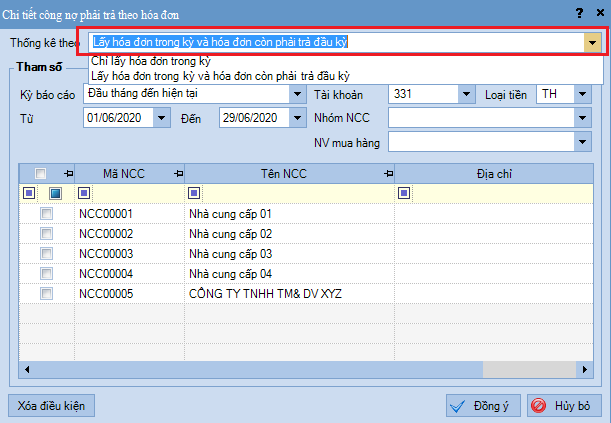The height and width of the screenshot is (423, 611).
Task: Open the Đến date picker arrow
Action: point(297,118)
